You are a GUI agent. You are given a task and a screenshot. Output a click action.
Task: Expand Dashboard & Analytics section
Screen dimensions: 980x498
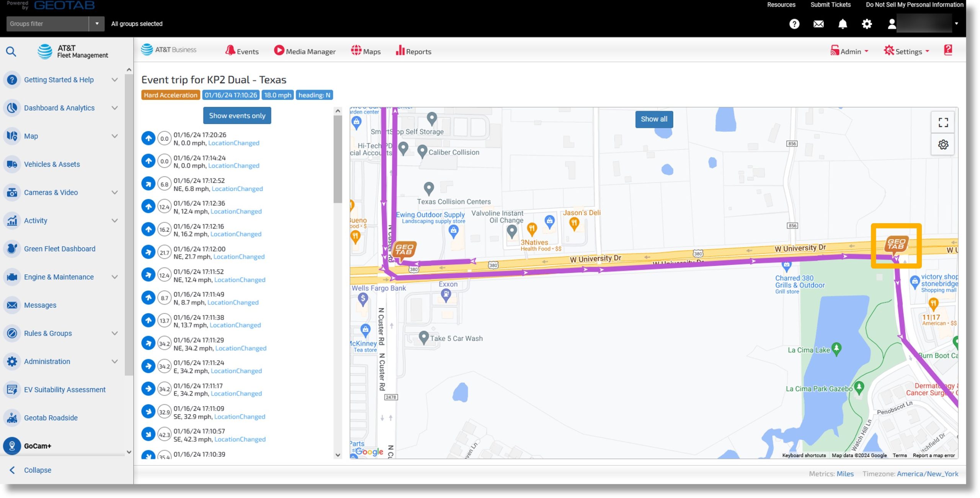pos(114,108)
